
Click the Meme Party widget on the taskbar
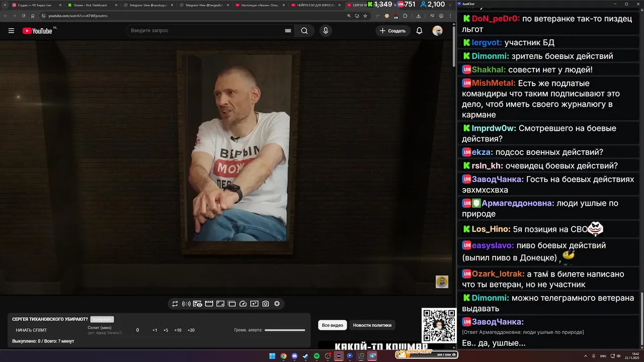click(x=427, y=354)
